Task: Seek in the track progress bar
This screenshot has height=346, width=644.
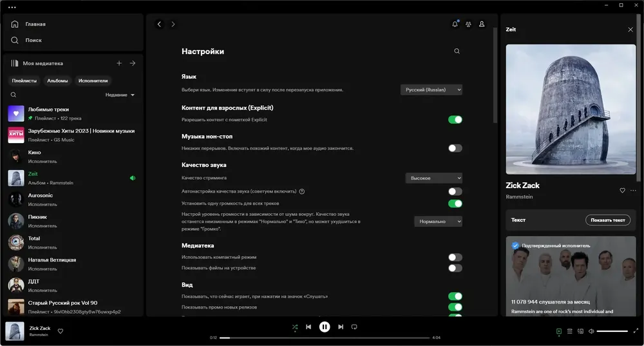Action: (x=325, y=338)
